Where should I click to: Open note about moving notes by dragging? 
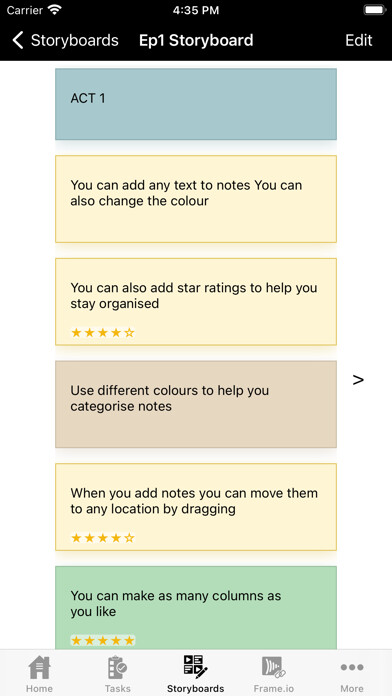[196, 507]
